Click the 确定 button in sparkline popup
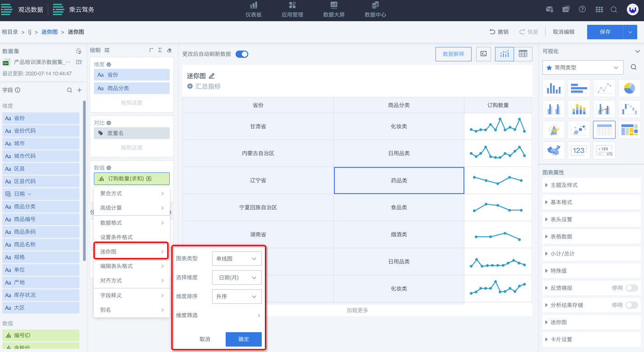This screenshot has width=644, height=352. pyautogui.click(x=243, y=339)
